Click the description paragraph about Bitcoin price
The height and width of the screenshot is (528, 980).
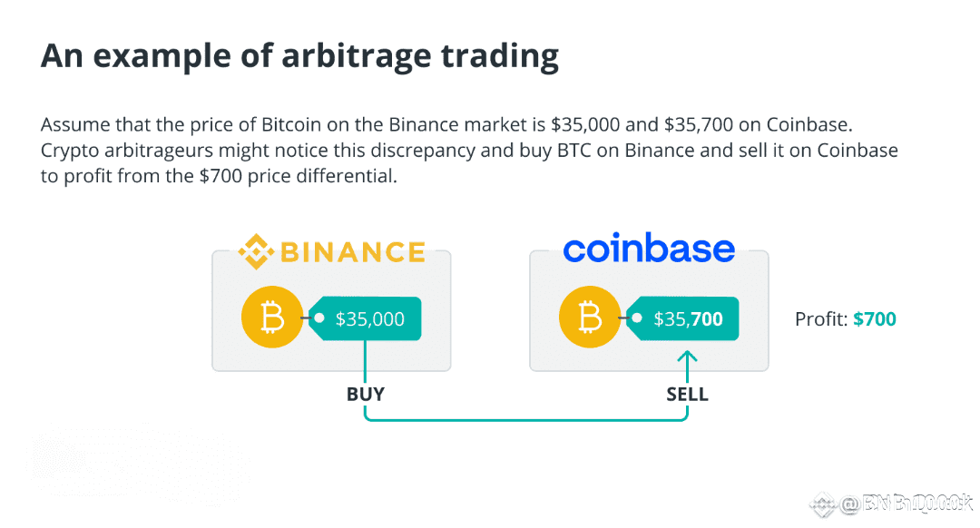[x=469, y=150]
